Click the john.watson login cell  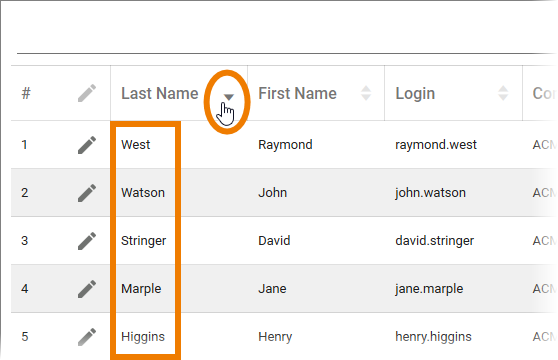(431, 193)
